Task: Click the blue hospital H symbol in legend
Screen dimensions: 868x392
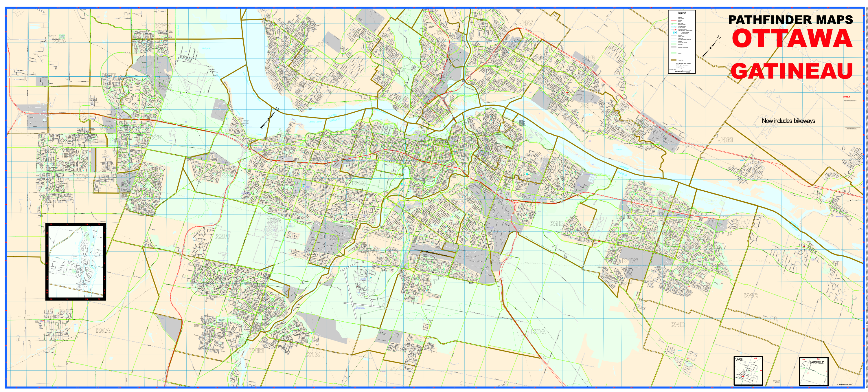Action: coord(676,33)
